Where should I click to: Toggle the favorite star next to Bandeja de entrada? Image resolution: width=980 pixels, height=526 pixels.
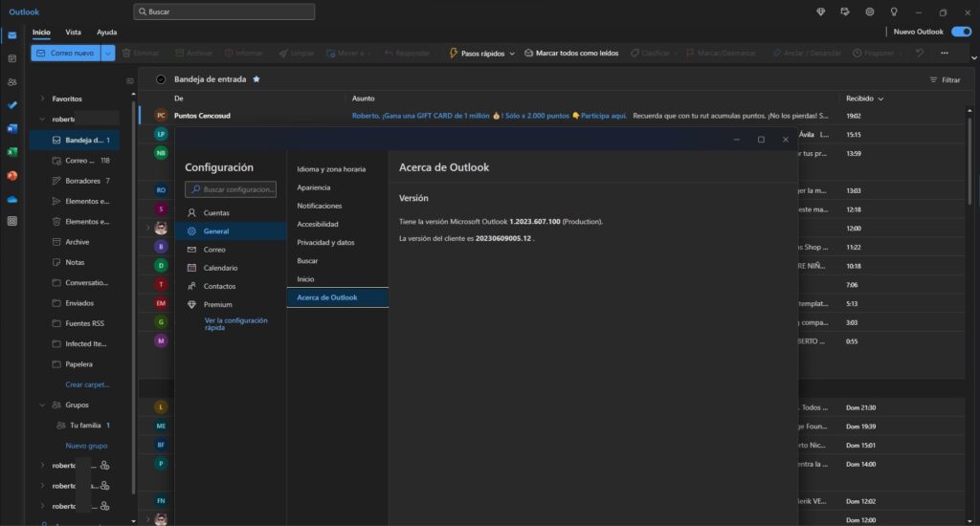click(x=256, y=79)
